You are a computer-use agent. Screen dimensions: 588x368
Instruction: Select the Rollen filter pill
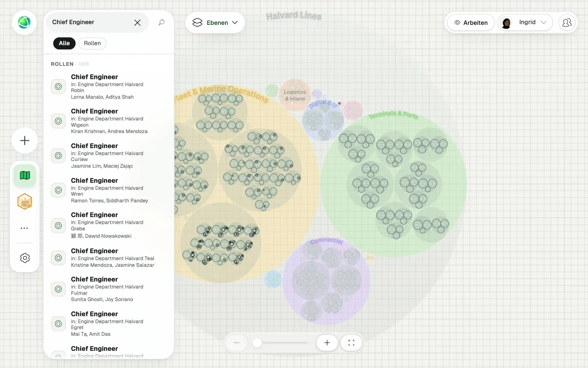pos(92,43)
